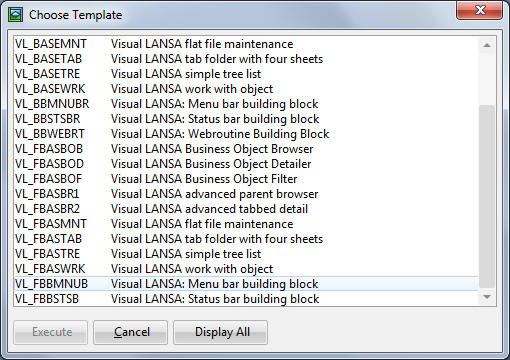Viewport: 510px width, 360px height.
Task: Click the scrollbar up arrow
Action: pyautogui.click(x=487, y=45)
